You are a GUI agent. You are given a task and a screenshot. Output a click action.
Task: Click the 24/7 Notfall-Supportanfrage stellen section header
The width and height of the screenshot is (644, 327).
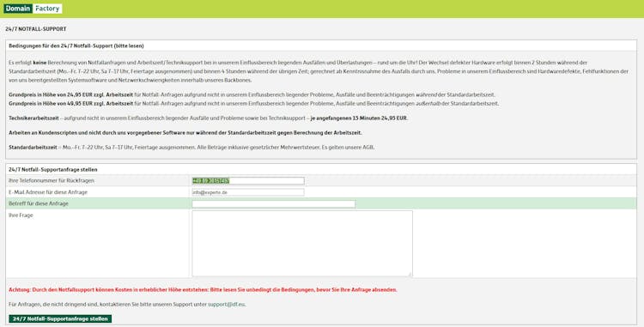coord(53,169)
